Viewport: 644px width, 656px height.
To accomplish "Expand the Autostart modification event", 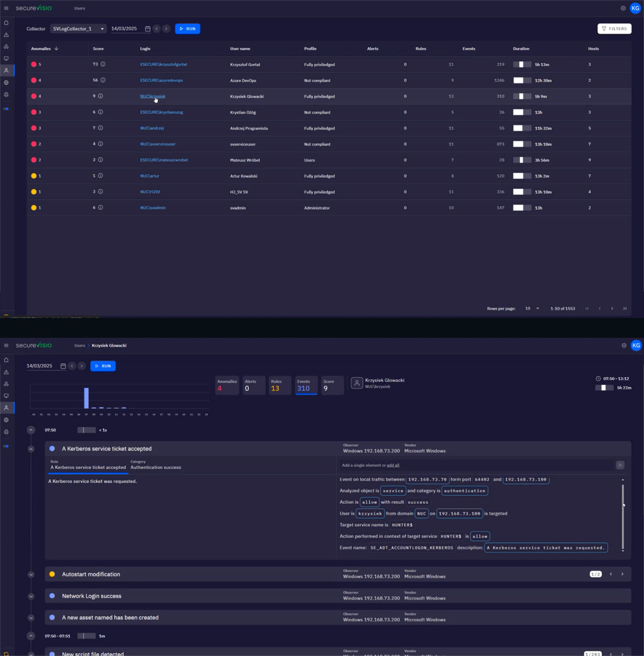I will 31,574.
